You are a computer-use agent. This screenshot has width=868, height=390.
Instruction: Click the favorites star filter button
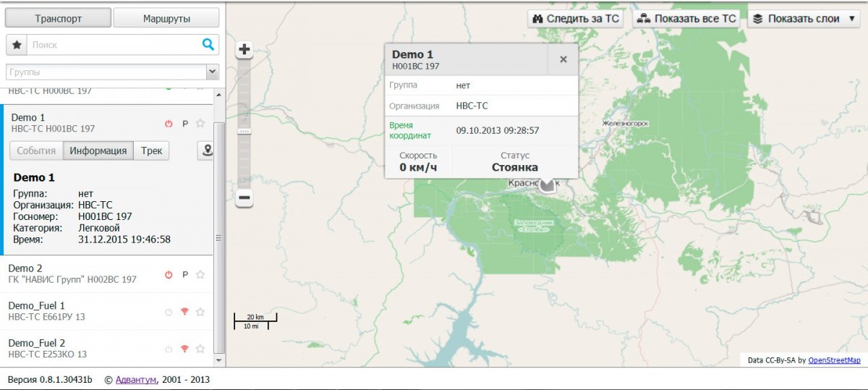pos(17,45)
